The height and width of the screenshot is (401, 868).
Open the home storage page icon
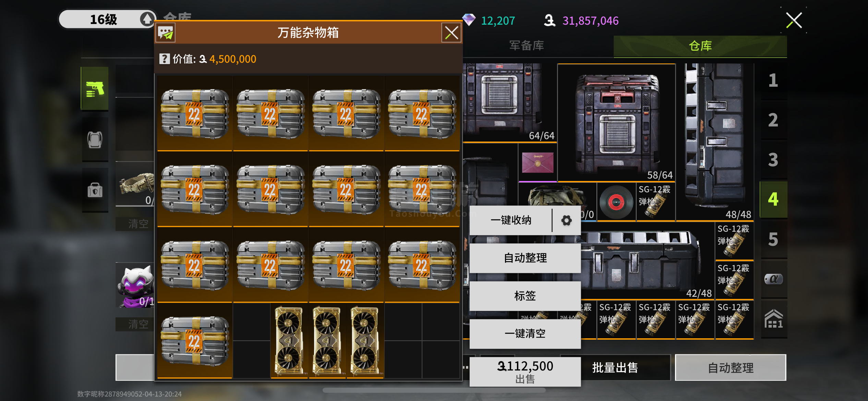[774, 319]
